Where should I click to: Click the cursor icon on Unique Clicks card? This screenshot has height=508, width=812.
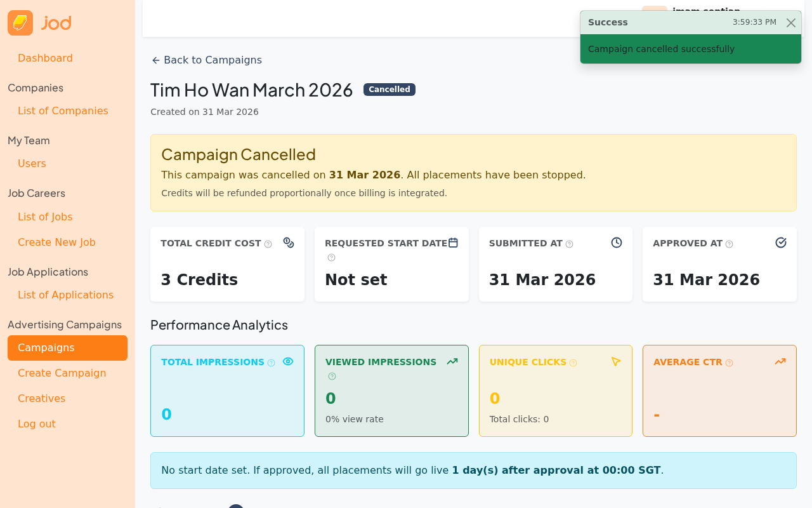point(615,361)
